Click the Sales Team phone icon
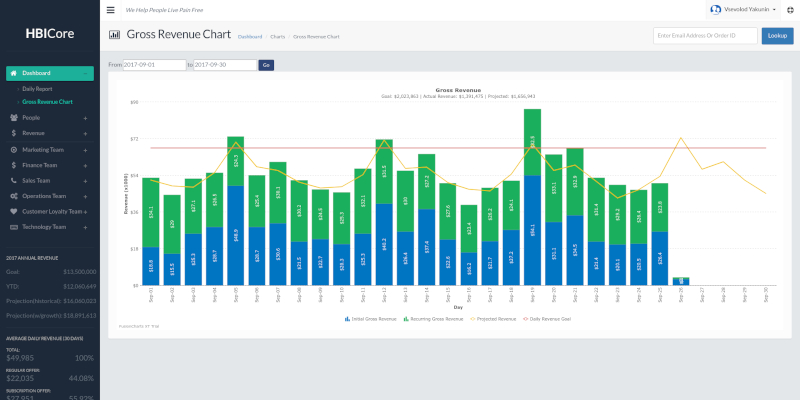This screenshot has height=400, width=800. (13, 181)
